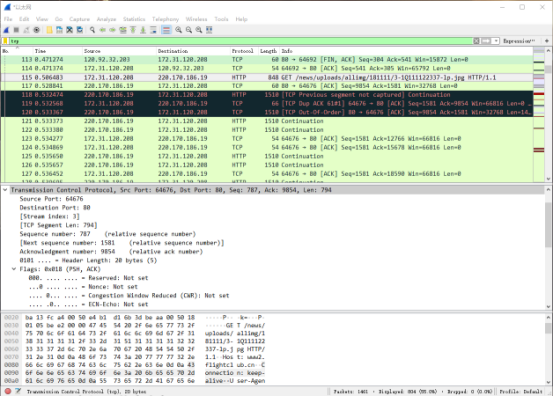Collapse the Flags 0x018 subtree
Image resolution: width=553 pixels, height=397 pixels.
click(14, 269)
